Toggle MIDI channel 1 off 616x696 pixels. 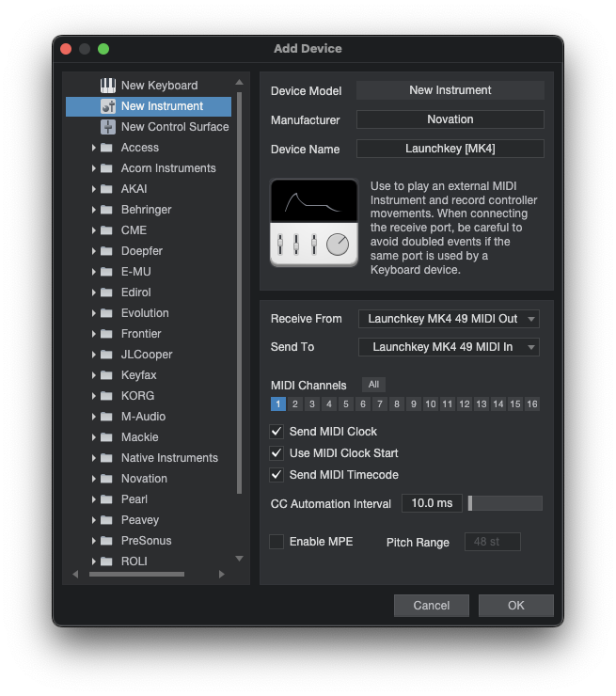pos(278,403)
